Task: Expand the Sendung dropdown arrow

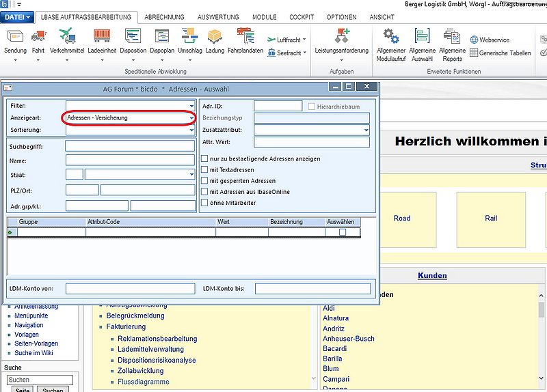Action: pyautogui.click(x=15, y=60)
